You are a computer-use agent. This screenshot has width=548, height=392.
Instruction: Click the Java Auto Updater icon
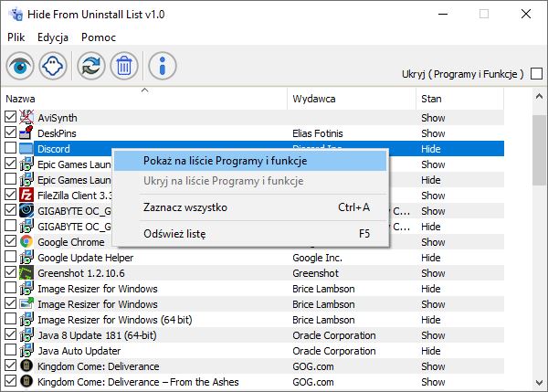[x=26, y=350]
